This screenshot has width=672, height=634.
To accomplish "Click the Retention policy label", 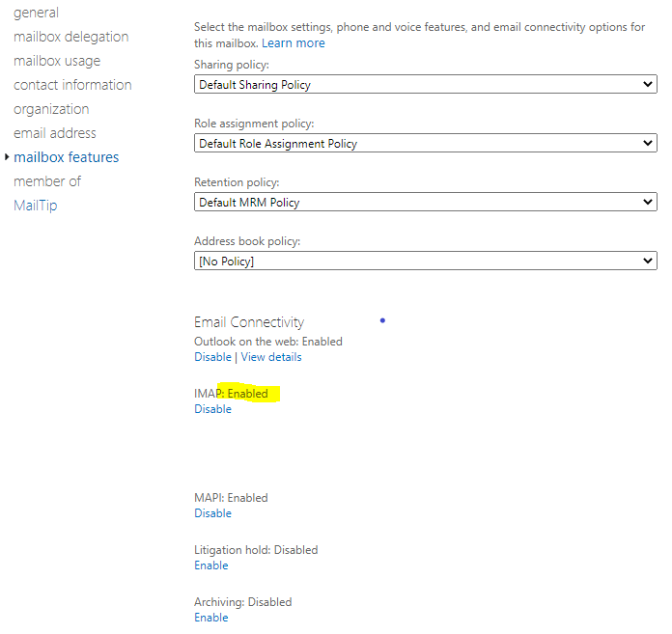I will click(237, 182).
